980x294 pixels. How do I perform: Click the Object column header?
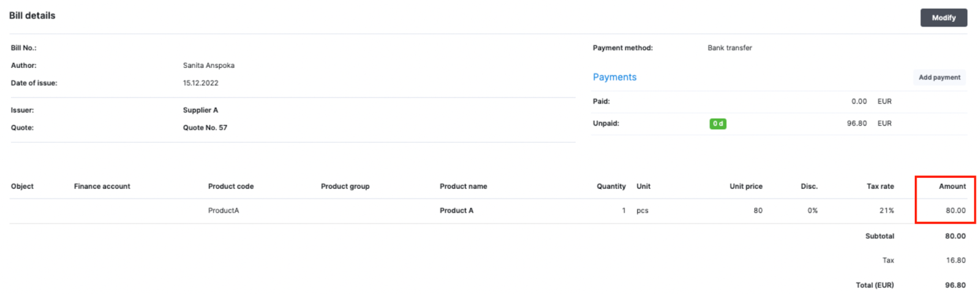coord(22,186)
